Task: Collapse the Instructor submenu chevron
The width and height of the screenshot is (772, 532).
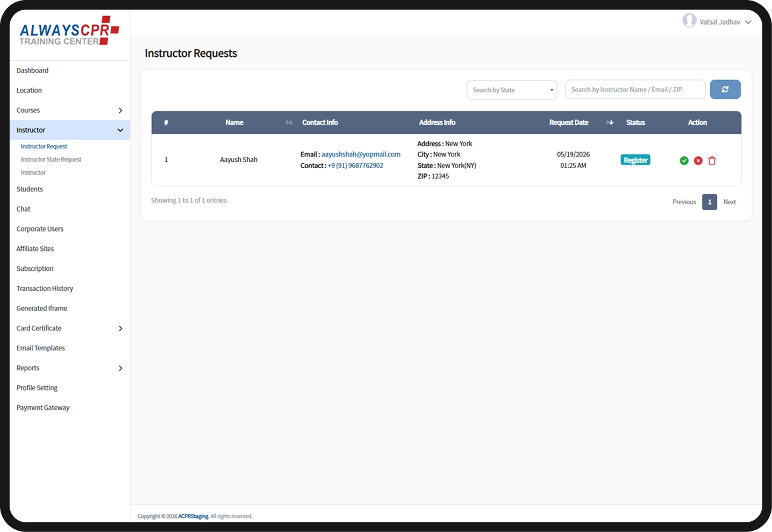Action: coord(120,130)
